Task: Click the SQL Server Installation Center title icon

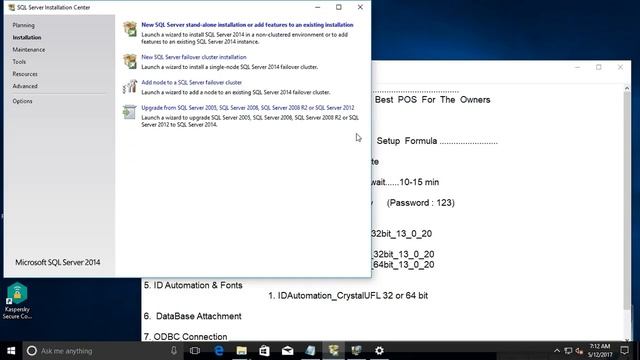Action: [11, 7]
